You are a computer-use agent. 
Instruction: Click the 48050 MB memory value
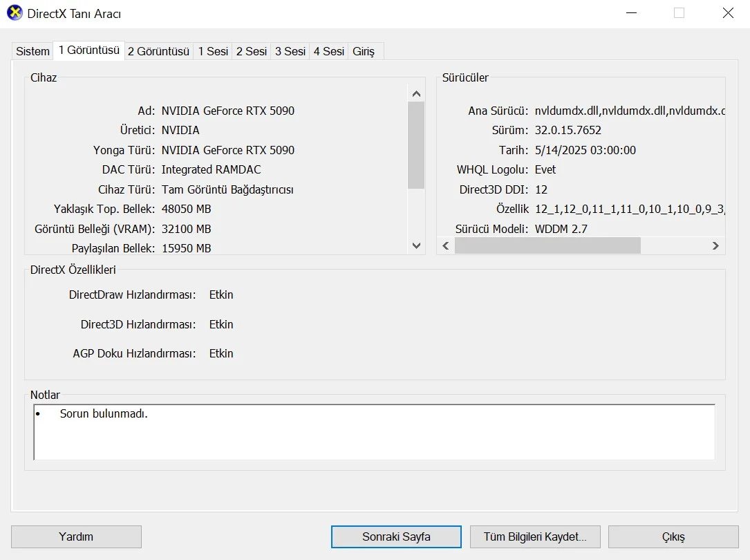pos(186,209)
